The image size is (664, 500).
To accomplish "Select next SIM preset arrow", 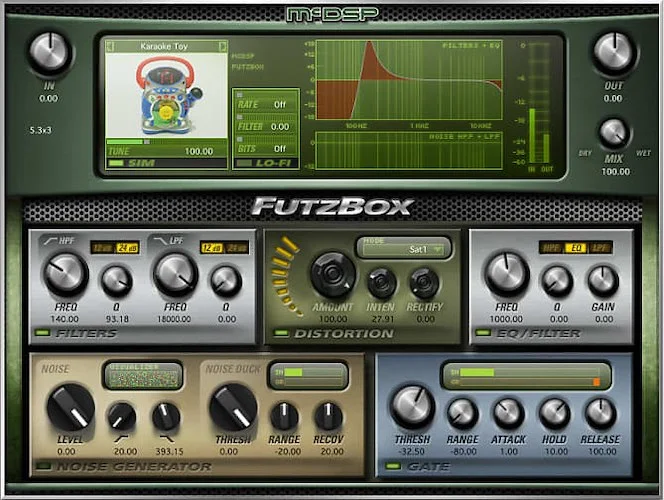I will click(x=222, y=46).
